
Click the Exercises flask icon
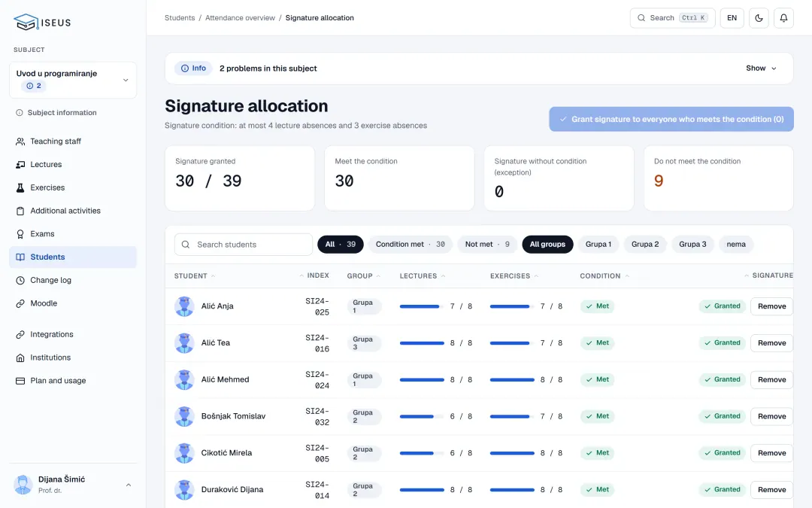(20, 187)
